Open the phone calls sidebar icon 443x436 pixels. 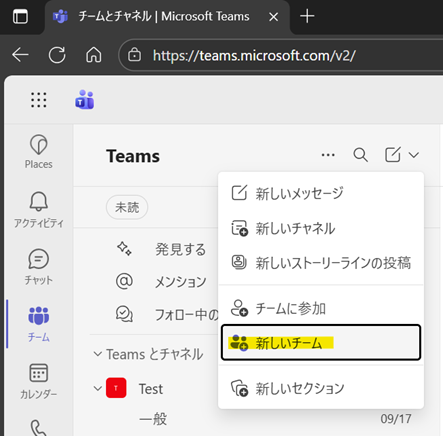[x=39, y=428]
